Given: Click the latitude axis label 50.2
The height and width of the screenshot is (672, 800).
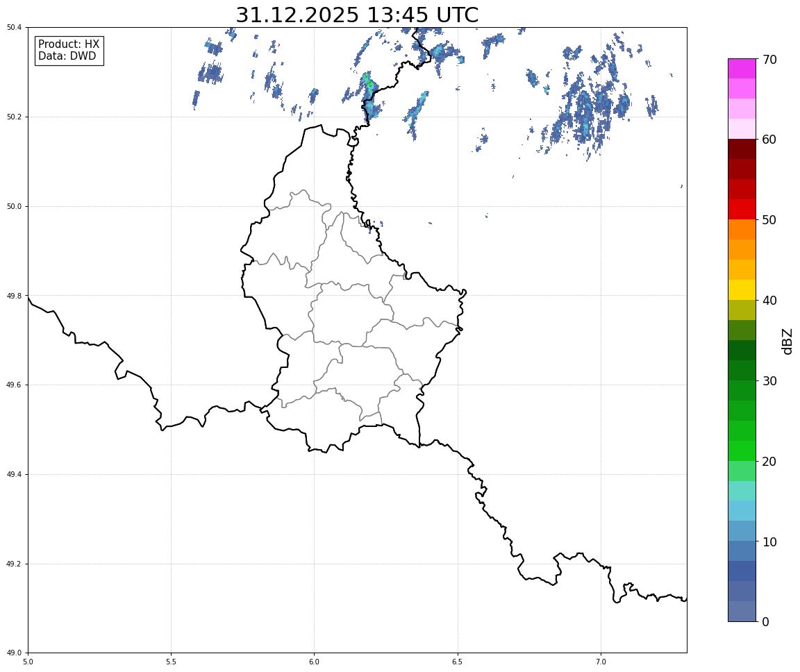Looking at the screenshot, I should click(13, 117).
